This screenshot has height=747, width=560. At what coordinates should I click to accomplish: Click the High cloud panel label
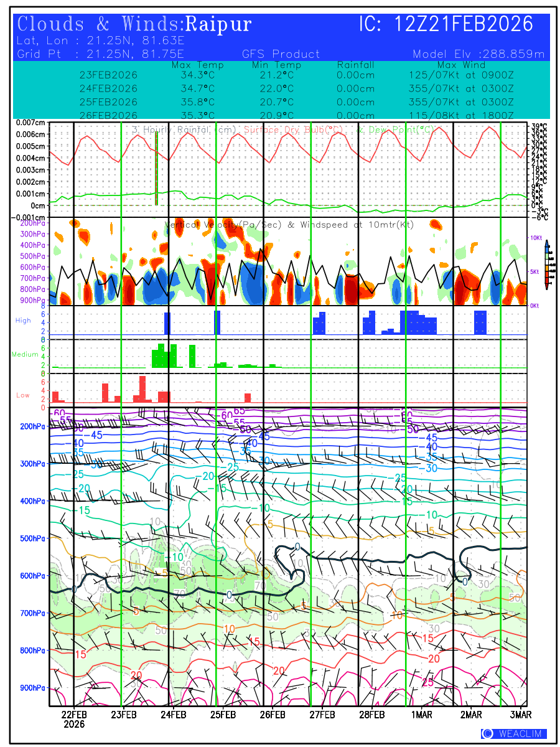coord(23,321)
